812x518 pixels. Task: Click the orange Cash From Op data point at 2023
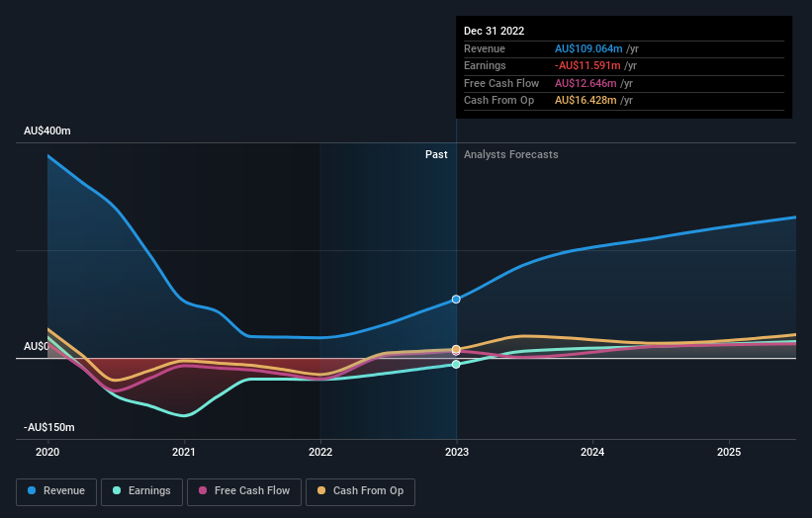tap(456, 349)
